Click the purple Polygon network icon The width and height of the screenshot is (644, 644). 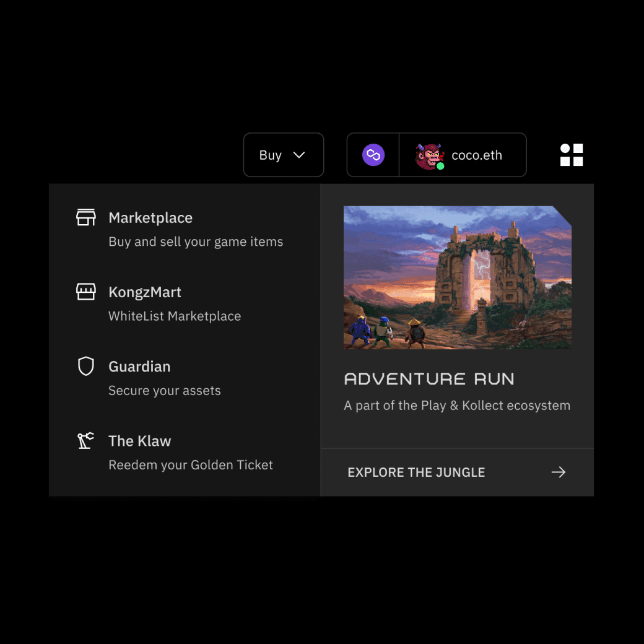(x=373, y=155)
